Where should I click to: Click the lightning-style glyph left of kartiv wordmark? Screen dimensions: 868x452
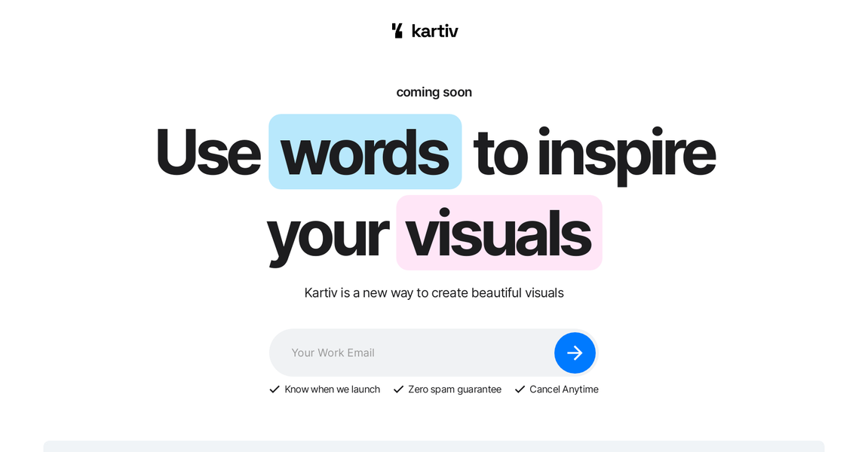[x=397, y=30]
